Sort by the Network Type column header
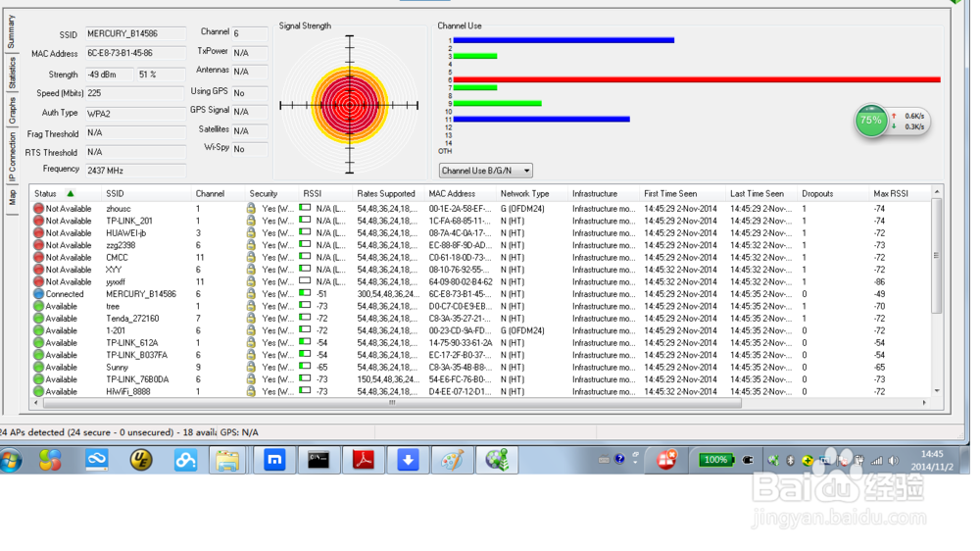The width and height of the screenshot is (980, 551). tap(531, 194)
